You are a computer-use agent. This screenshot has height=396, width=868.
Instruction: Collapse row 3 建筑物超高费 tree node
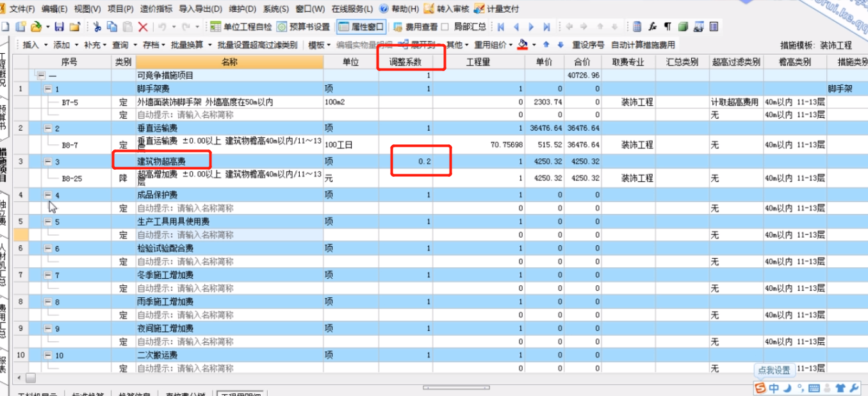tap(48, 162)
